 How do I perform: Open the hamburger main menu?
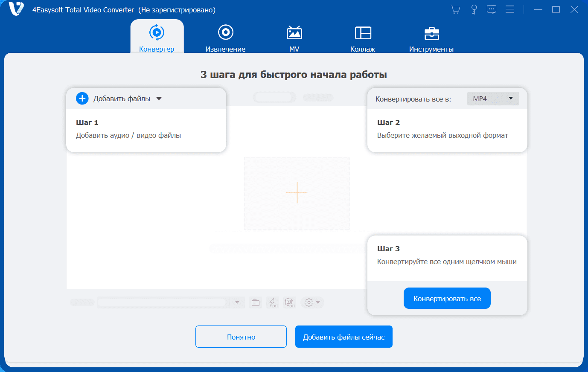pyautogui.click(x=510, y=9)
